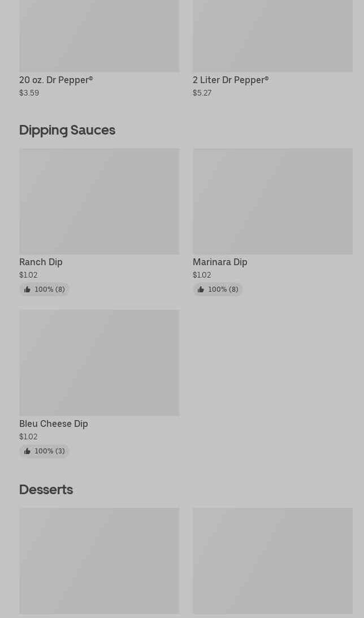Image resolution: width=364 pixels, height=618 pixels.
Task: Click the 2 Liter Dr Pepper title
Action: tap(231, 80)
